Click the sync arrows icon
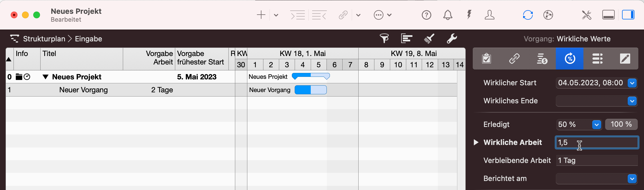 point(528,15)
